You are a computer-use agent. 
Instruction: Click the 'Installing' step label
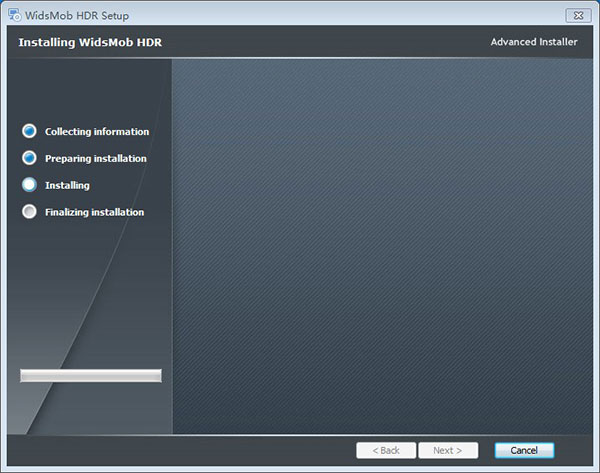[67, 185]
